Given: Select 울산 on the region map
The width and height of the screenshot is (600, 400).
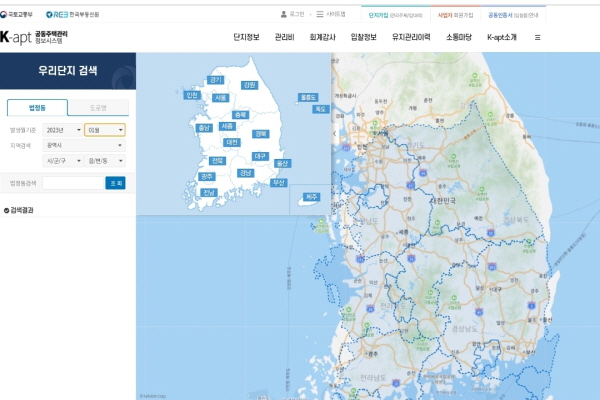Looking at the screenshot, I should [x=282, y=163].
